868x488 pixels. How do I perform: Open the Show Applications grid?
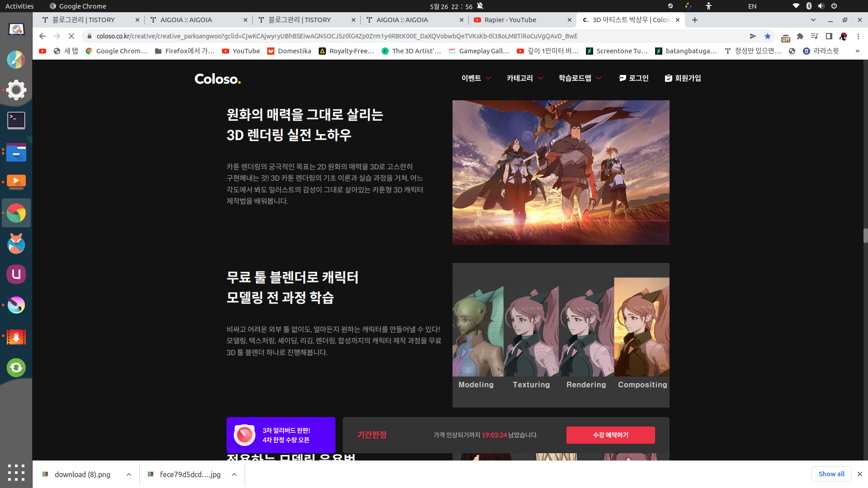coord(16,472)
